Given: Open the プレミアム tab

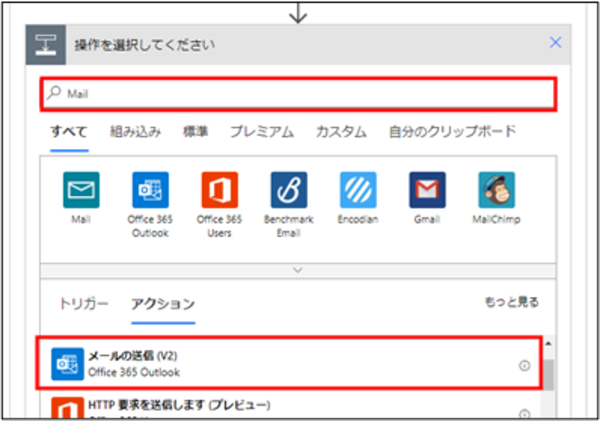Looking at the screenshot, I should pyautogui.click(x=262, y=132).
